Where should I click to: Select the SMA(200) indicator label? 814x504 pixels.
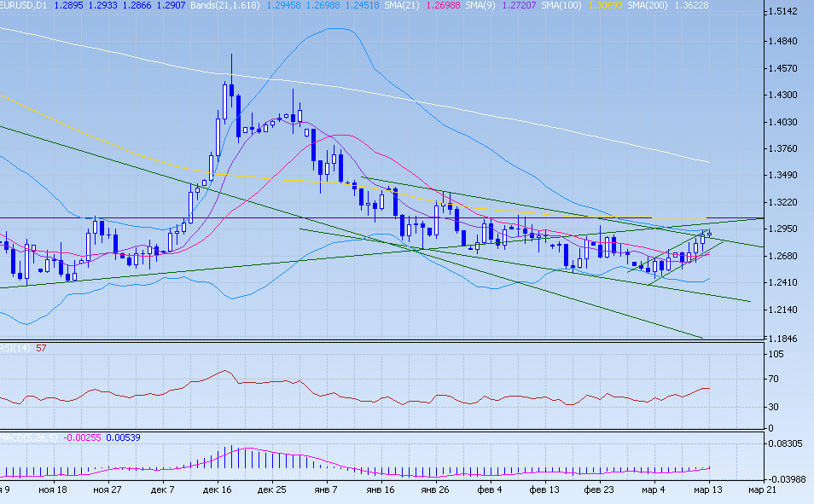point(650,5)
